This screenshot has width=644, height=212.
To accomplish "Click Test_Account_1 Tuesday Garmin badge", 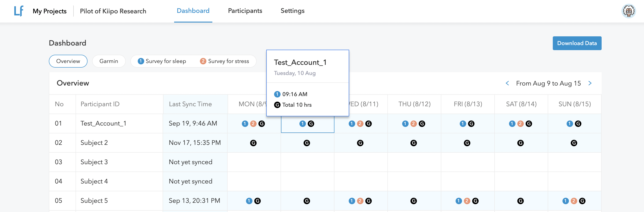I will pyautogui.click(x=311, y=124).
